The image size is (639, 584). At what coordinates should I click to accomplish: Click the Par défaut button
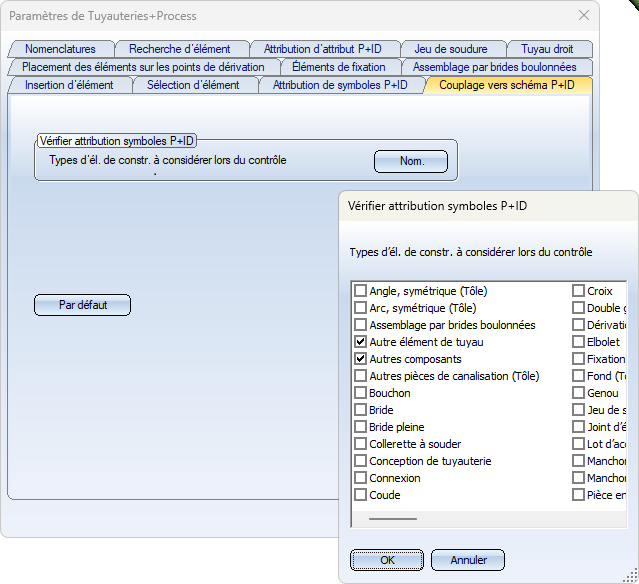[82, 305]
